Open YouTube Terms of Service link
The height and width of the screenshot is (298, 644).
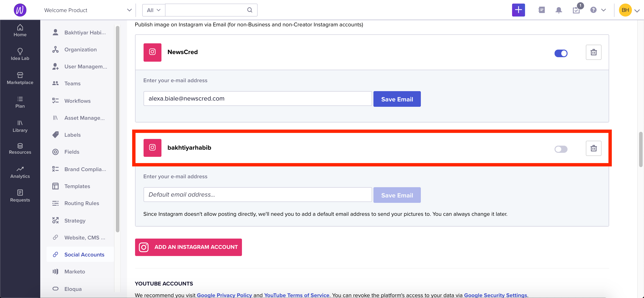click(297, 295)
